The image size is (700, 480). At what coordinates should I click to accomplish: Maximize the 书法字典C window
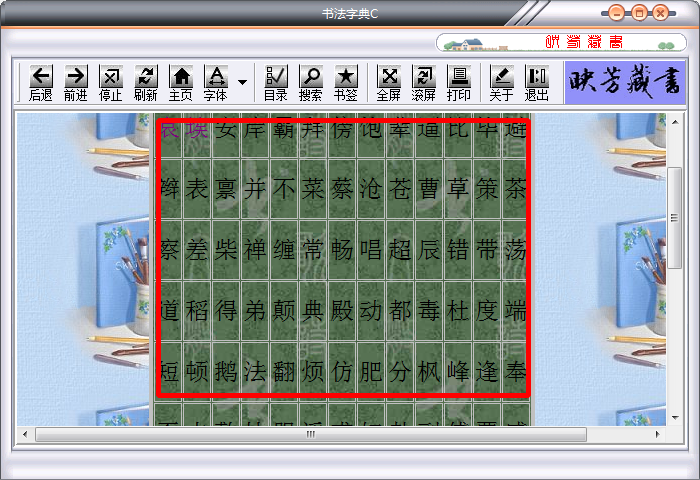[639, 13]
